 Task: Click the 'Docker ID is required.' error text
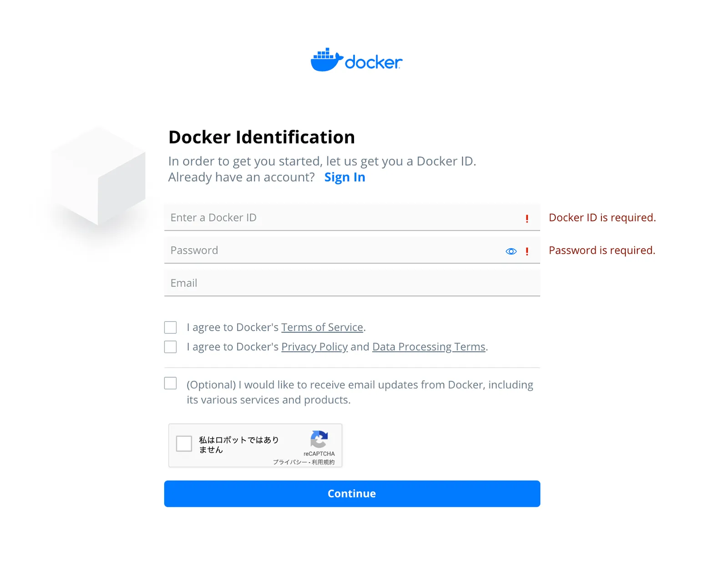pos(602,217)
